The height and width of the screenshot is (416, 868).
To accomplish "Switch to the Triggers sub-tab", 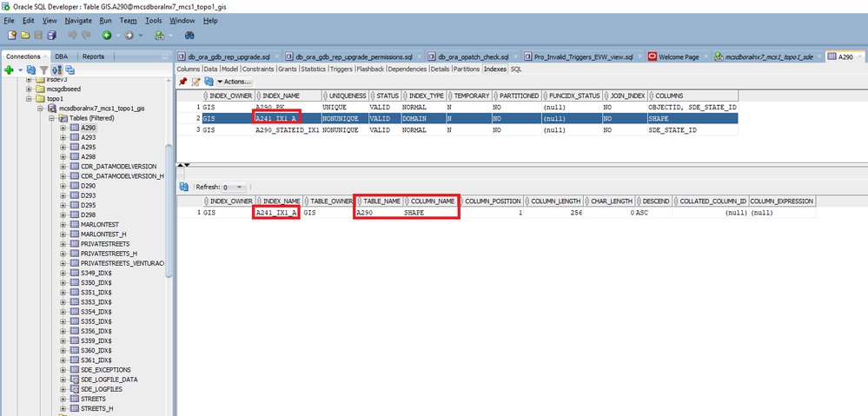I will pos(341,69).
